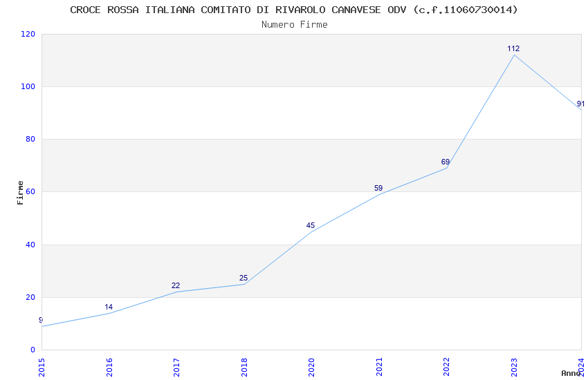Click the y-axis value 100
Screen dimensions: 588x380
point(28,86)
